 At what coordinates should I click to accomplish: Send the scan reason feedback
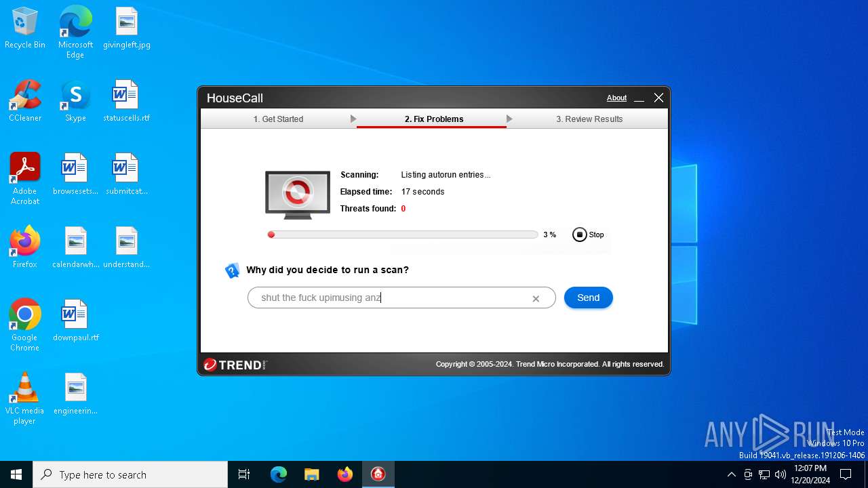tap(588, 298)
